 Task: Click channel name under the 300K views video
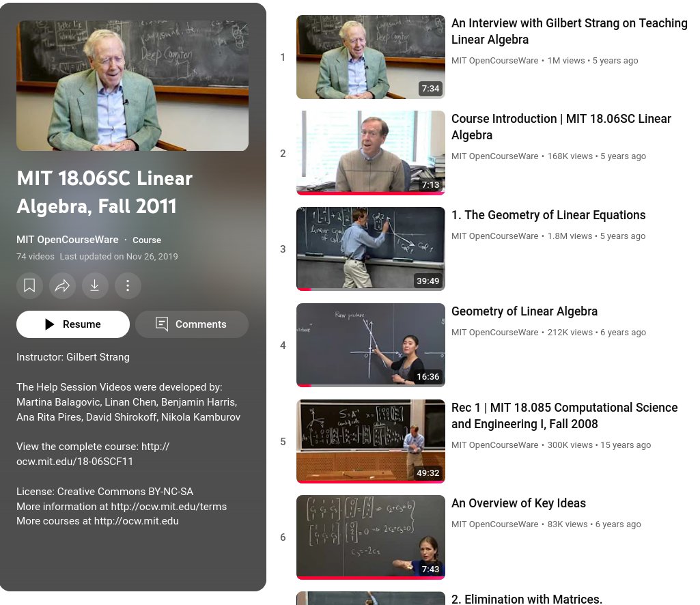[494, 445]
